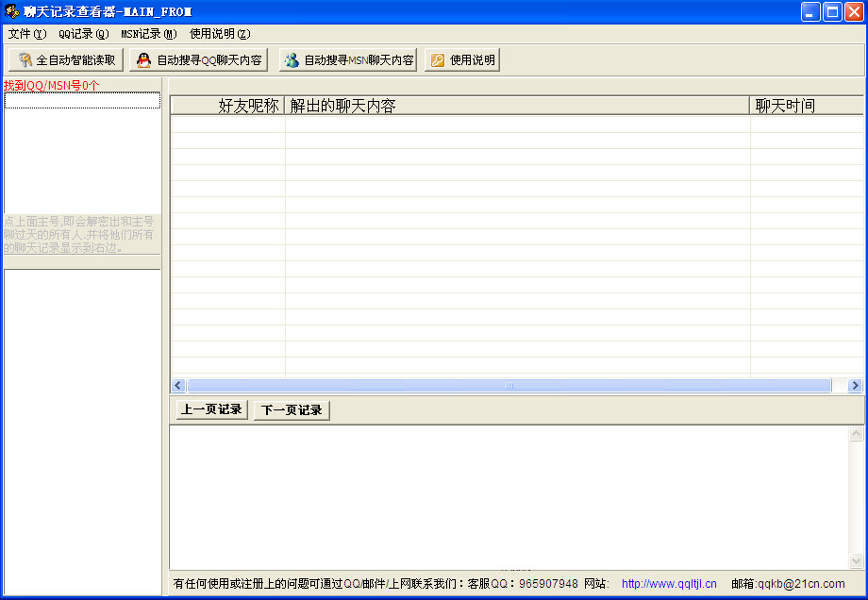Close the 聊天记录查看器 window

point(854,11)
